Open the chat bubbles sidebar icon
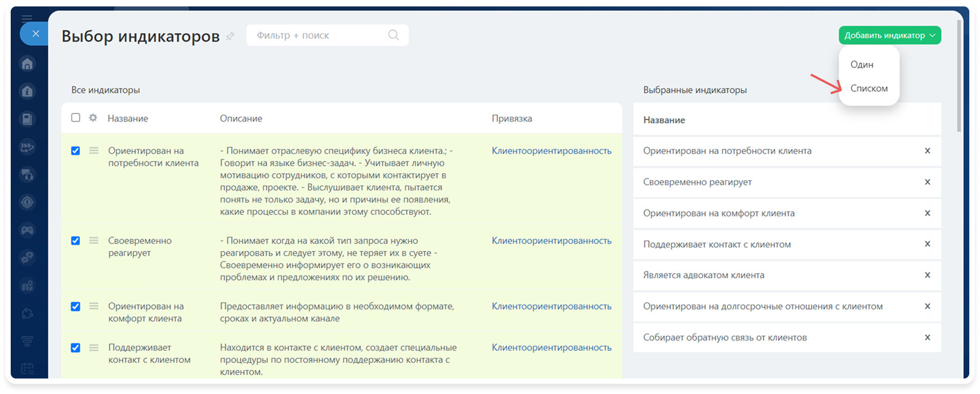This screenshot has height=394, width=980. (27, 257)
